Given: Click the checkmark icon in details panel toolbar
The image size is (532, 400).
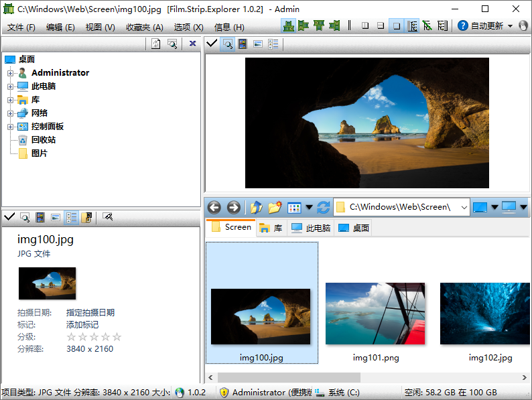Looking at the screenshot, I should tap(9, 216).
